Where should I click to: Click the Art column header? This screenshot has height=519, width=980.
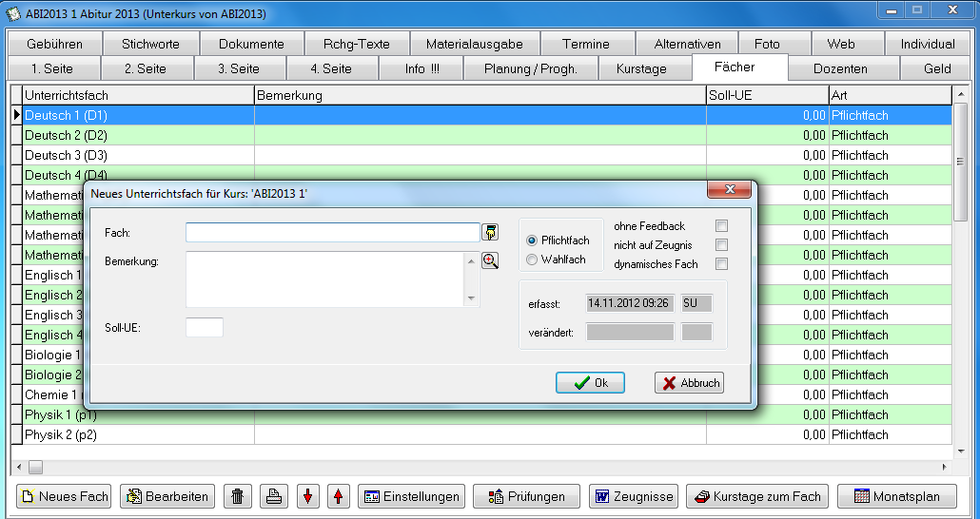pyautogui.click(x=890, y=96)
